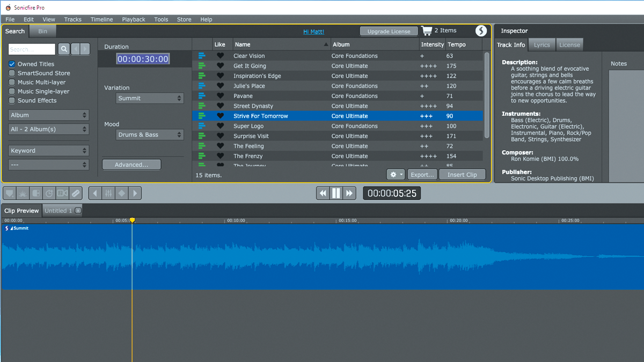The height and width of the screenshot is (362, 644).
Task: Open the Tracks menu
Action: point(73,19)
